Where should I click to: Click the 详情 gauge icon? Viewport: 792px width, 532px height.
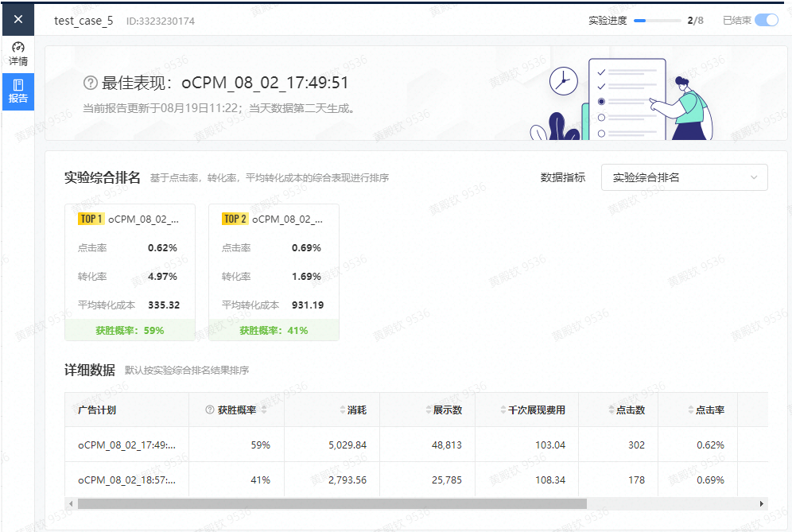18,48
